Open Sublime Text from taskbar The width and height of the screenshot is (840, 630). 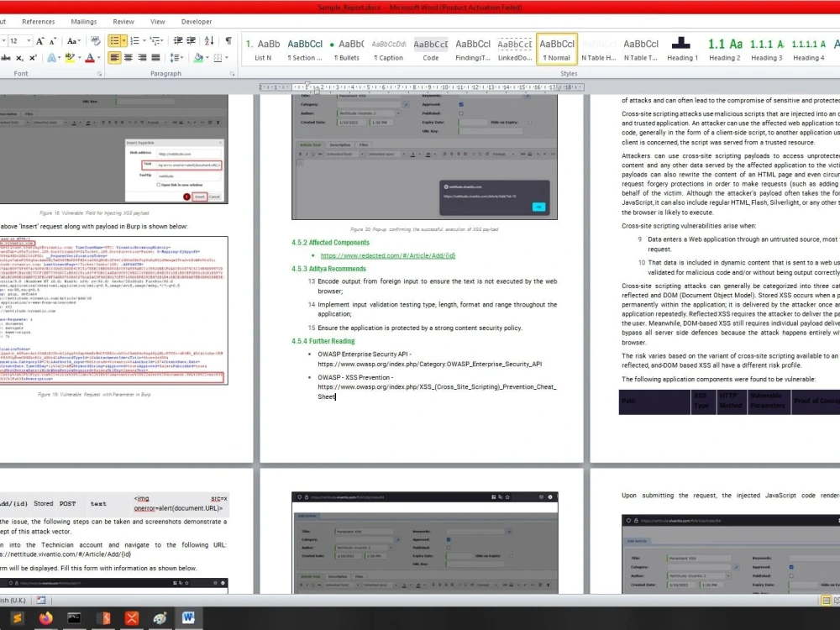click(x=17, y=618)
